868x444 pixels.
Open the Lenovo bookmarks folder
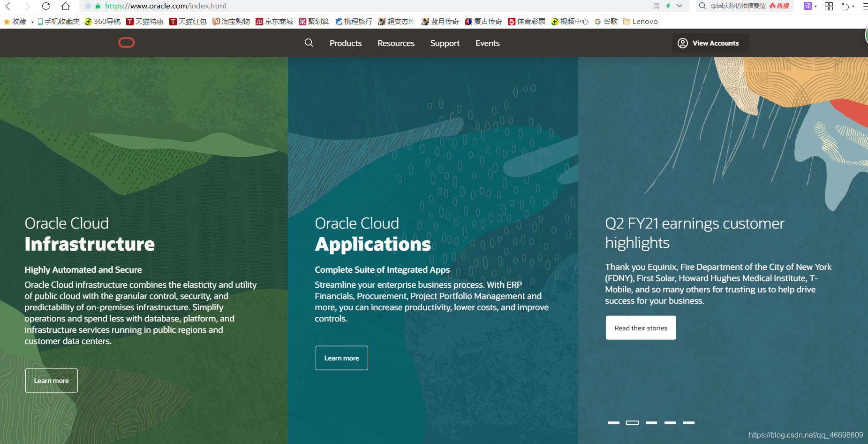(x=641, y=22)
